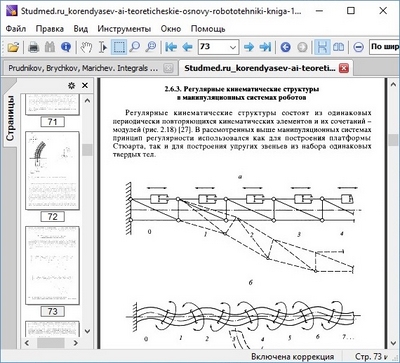Open the zoom mode combo box
Image resolution: width=400 pixels, height=363 pixels.
tap(384, 47)
